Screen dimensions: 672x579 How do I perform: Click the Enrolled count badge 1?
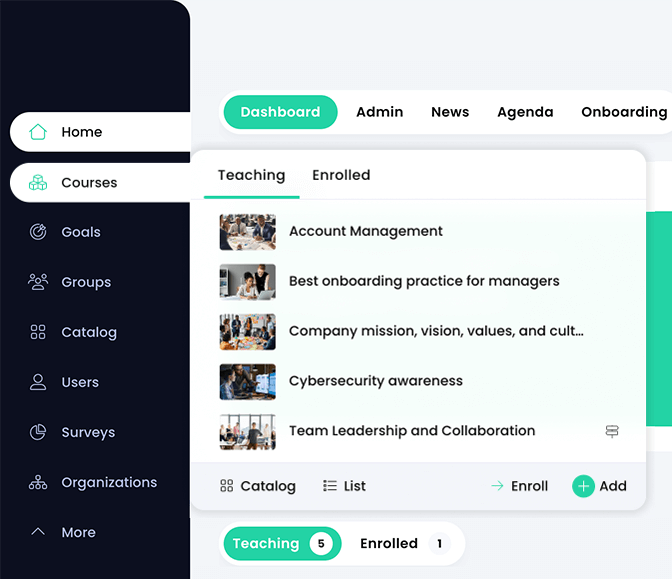[x=439, y=543]
